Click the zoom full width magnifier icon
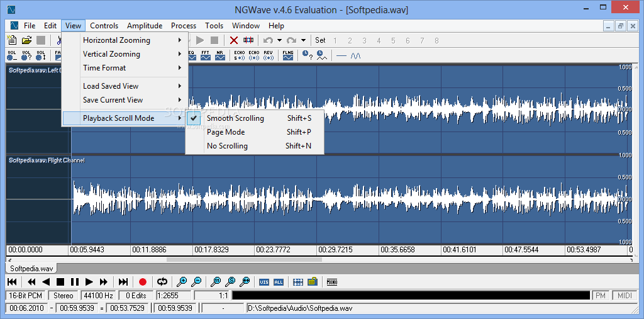 (245, 282)
